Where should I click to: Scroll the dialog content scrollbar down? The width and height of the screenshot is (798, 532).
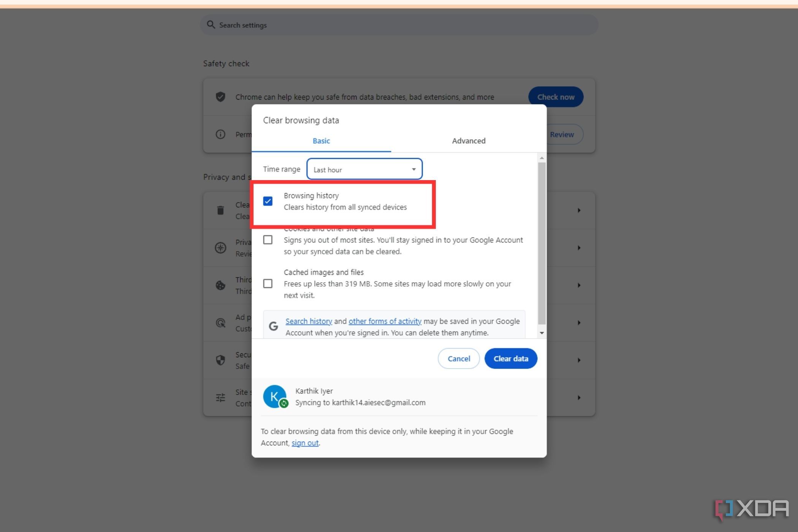click(541, 334)
